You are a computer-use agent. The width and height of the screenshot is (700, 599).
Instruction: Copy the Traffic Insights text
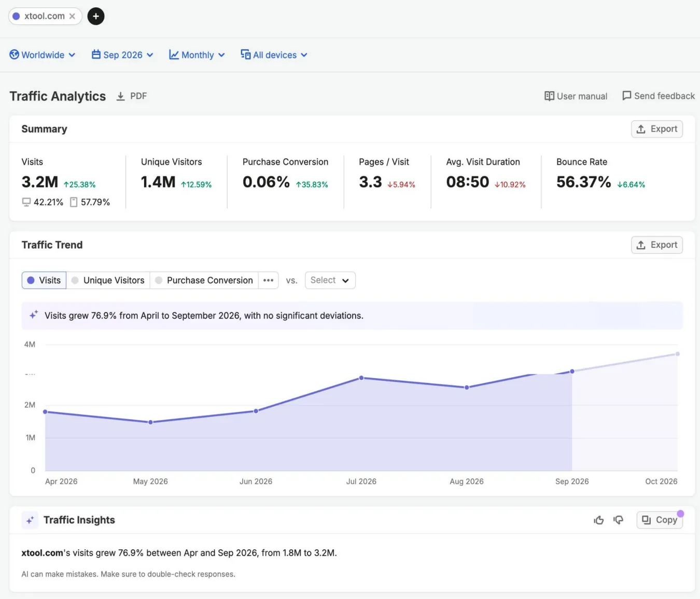tap(660, 520)
